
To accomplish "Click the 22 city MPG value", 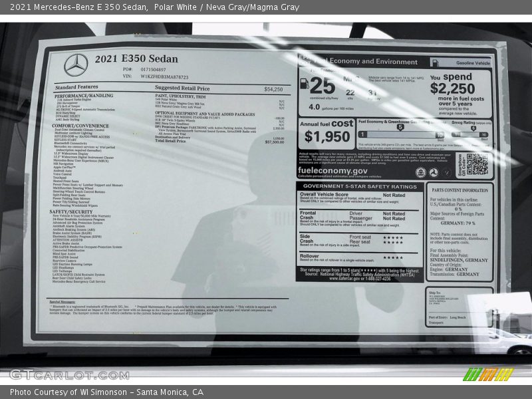I will click(350, 92).
